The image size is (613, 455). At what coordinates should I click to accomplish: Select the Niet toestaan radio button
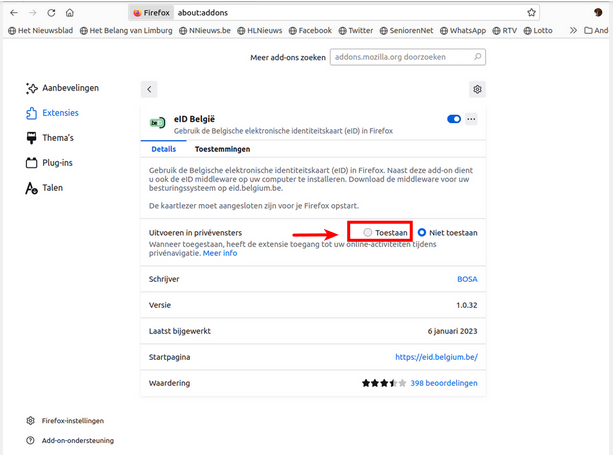422,233
